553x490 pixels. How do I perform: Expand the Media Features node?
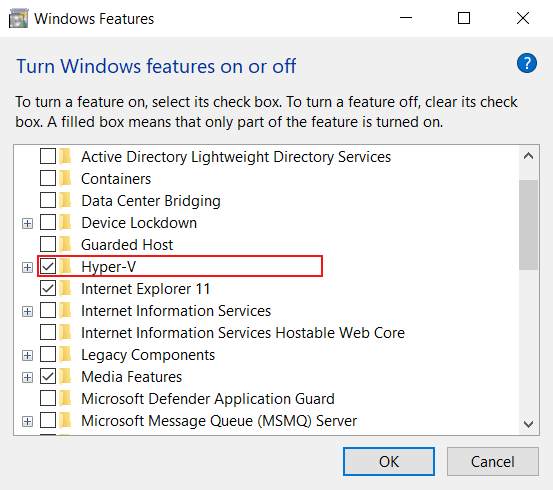(x=27, y=377)
